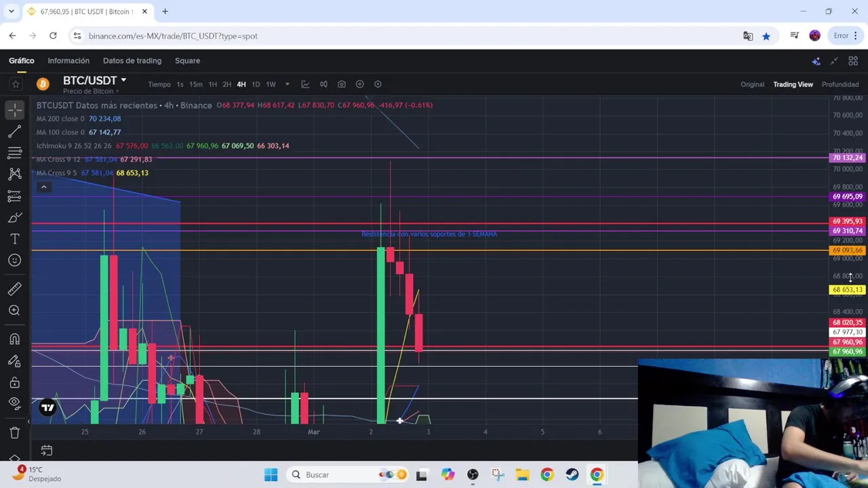Click the orange 69 093,66 price label
The width and height of the screenshot is (868, 488).
847,251
